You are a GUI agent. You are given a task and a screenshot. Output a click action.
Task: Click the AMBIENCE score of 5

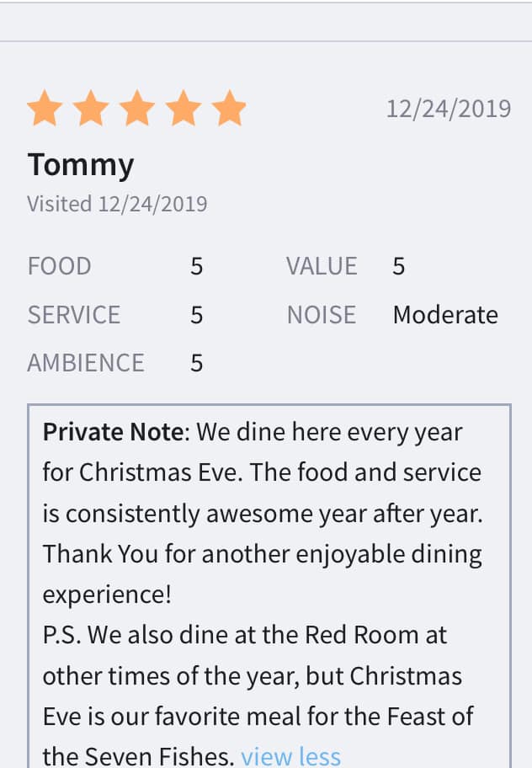click(196, 363)
